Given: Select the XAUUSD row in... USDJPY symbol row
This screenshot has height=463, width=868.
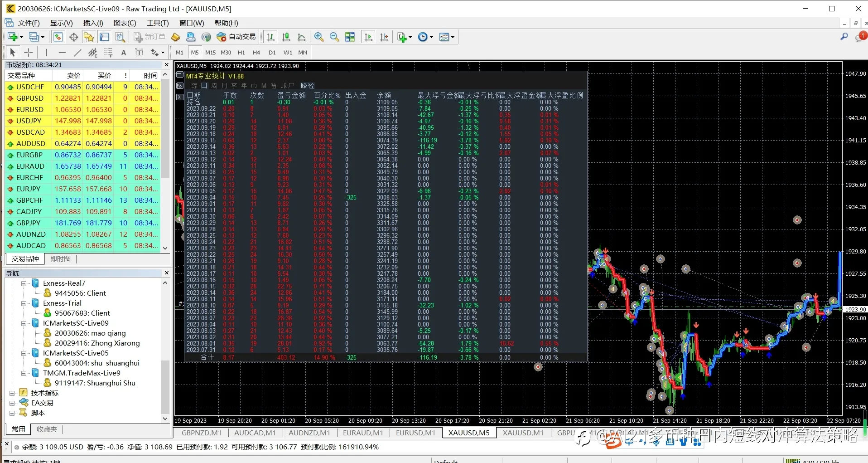Looking at the screenshot, I should click(x=82, y=121).
